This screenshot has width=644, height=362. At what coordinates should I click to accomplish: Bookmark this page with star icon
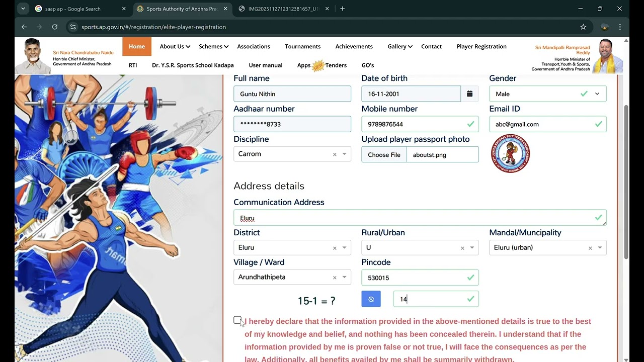[583, 27]
